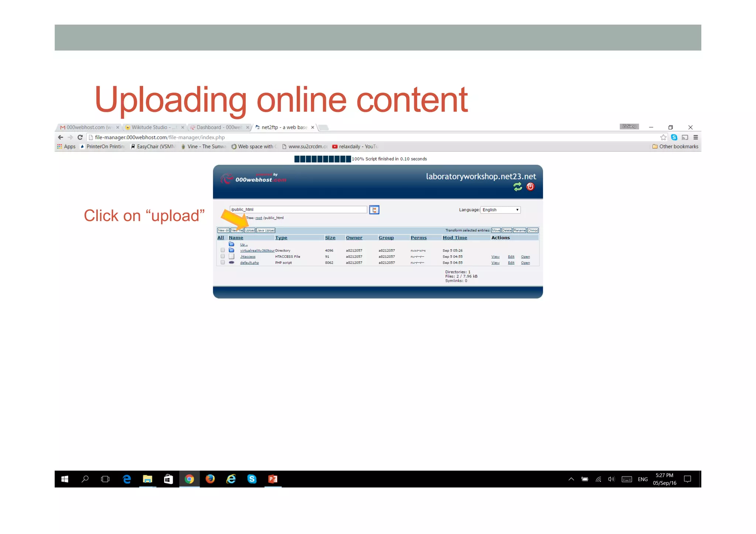Open the EasyChair bookmark

(x=153, y=147)
